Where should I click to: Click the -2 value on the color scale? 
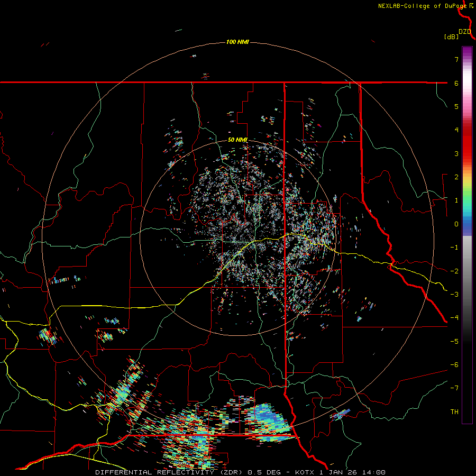tap(454, 271)
